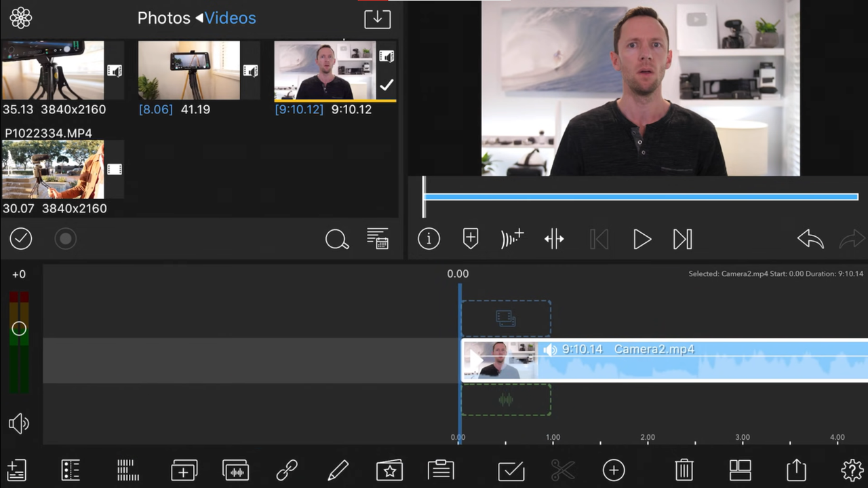Undo the last action
This screenshot has width=868, height=488.
(810, 239)
